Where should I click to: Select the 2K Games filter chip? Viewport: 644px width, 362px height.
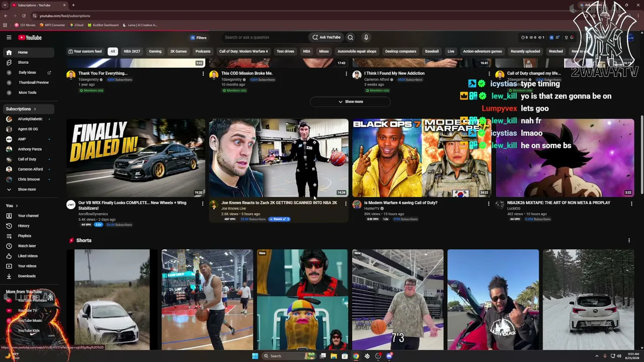tap(179, 51)
